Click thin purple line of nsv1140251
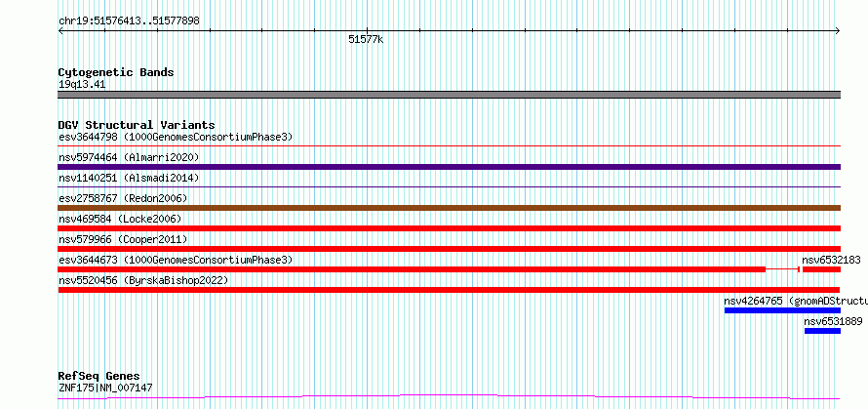868x409 pixels. coord(449,186)
